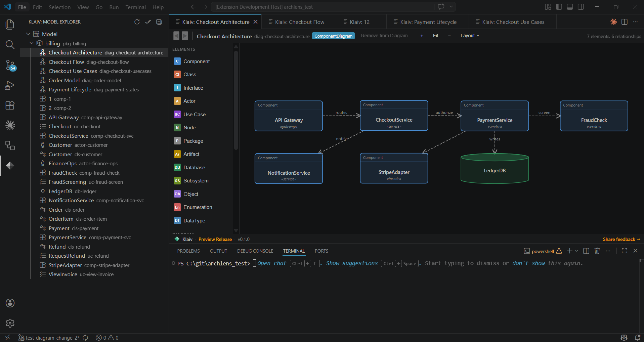Screen dimensions: 644x342
Task: Toggle the primary sidebar visibility
Action: pyautogui.click(x=559, y=7)
